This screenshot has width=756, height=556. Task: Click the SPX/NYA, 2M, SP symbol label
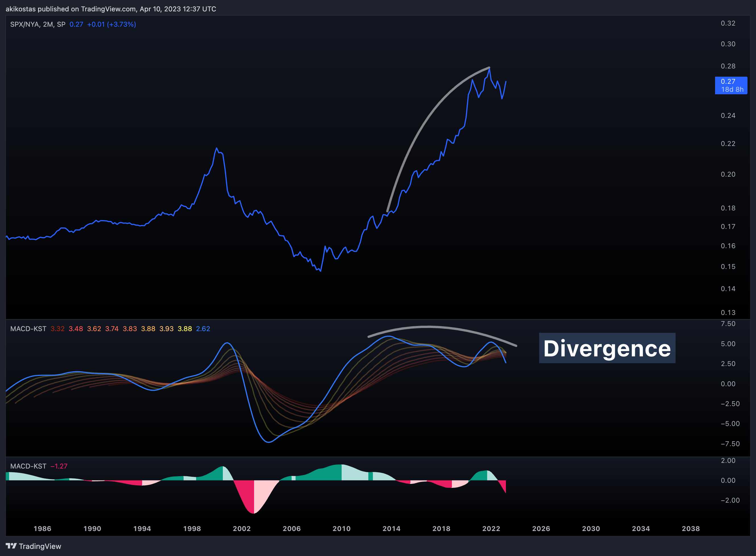[x=38, y=24]
